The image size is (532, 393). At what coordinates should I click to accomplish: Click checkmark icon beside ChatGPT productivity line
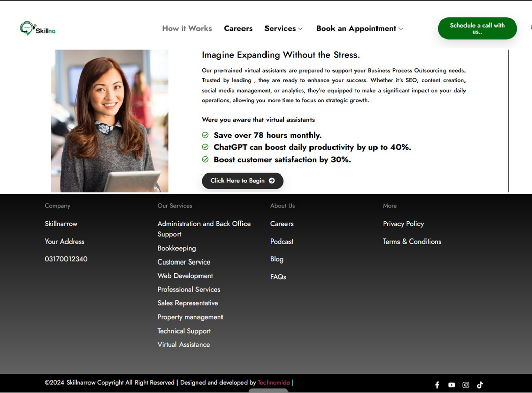tap(205, 147)
